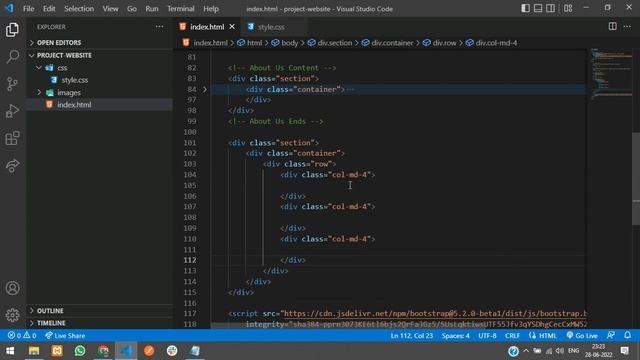This screenshot has height=360, width=640.
Task: Open the feedback icon in status bar
Action: pyautogui.click(x=611, y=336)
